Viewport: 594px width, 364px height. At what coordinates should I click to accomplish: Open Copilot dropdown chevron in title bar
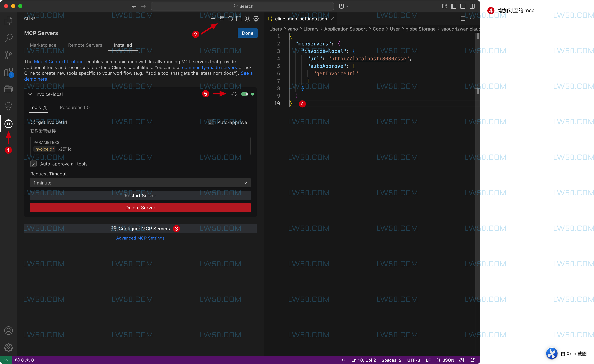(x=347, y=7)
